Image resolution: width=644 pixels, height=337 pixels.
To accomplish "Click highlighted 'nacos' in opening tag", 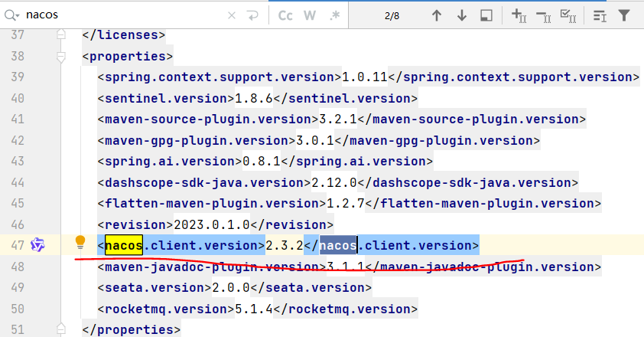I will click(124, 246).
